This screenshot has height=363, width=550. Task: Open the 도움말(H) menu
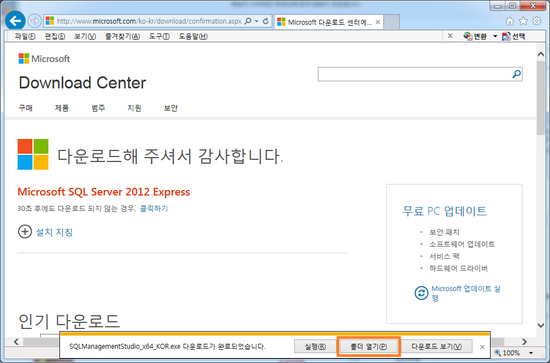tap(193, 36)
